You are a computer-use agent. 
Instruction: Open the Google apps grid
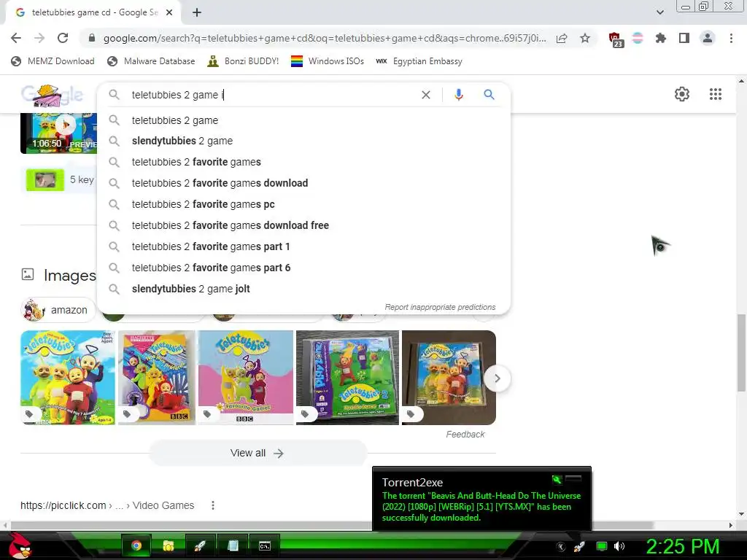tap(715, 94)
